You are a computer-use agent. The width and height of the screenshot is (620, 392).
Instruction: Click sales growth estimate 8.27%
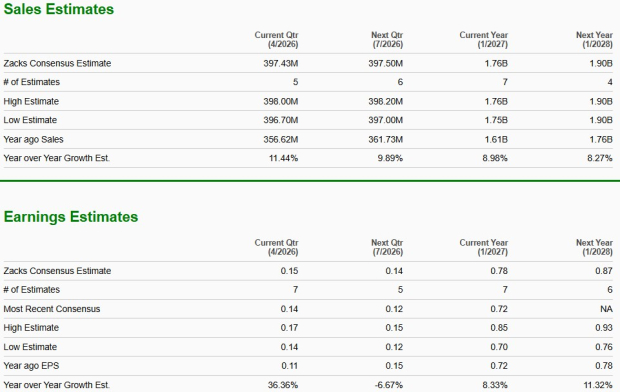[599, 158]
